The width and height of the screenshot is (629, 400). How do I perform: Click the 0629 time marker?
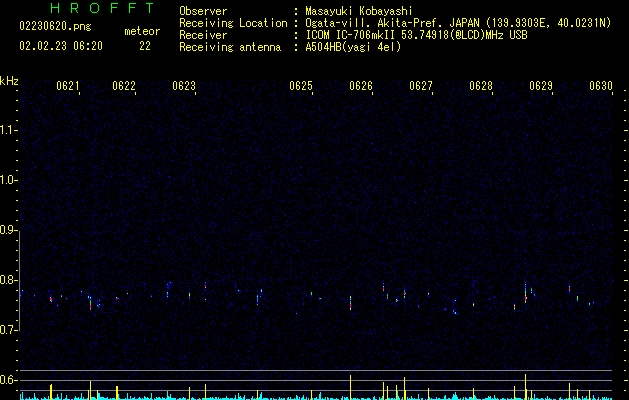point(541,86)
